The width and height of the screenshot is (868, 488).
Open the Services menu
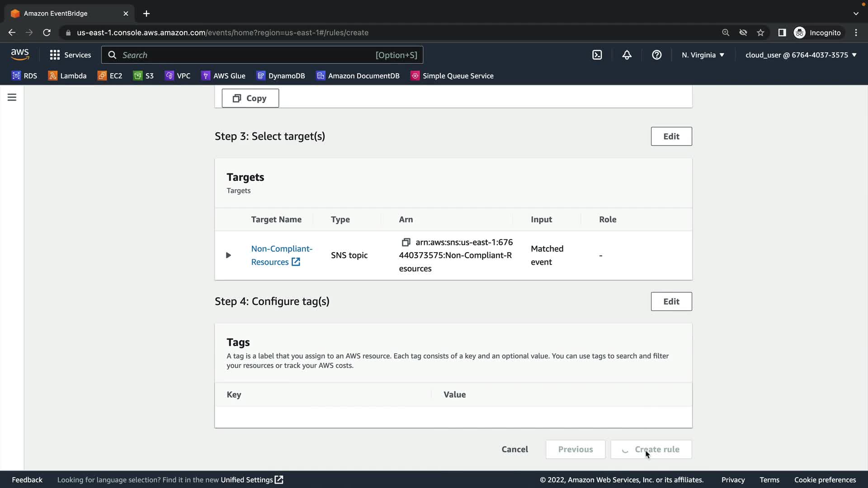pyautogui.click(x=71, y=55)
